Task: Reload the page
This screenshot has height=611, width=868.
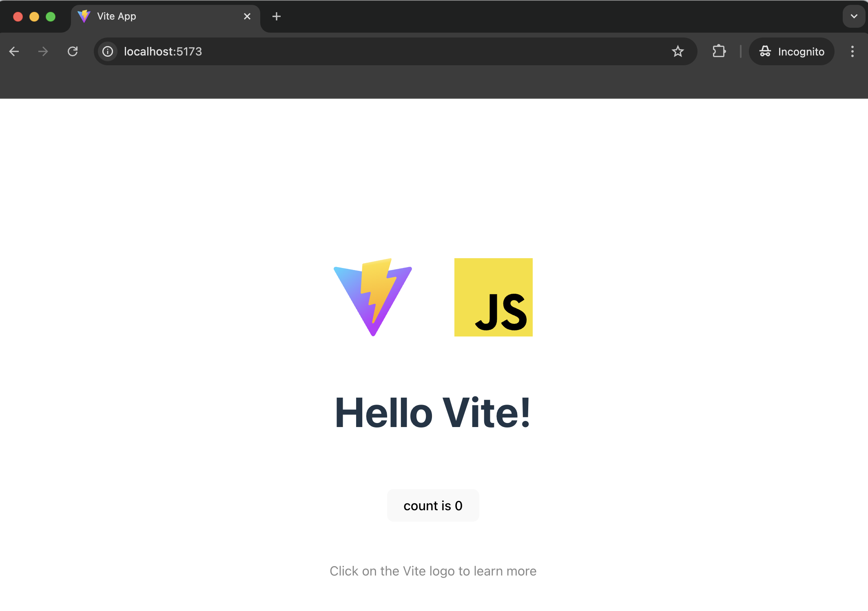Action: click(73, 51)
